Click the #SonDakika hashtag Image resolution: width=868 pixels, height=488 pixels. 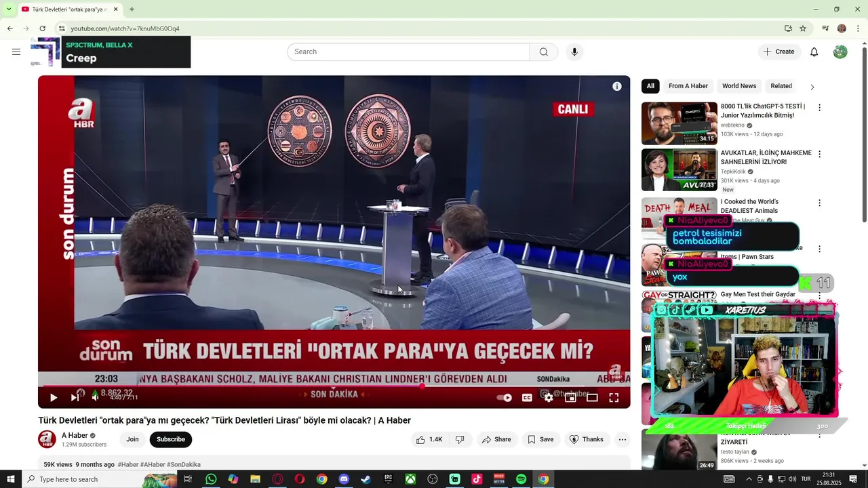click(184, 464)
